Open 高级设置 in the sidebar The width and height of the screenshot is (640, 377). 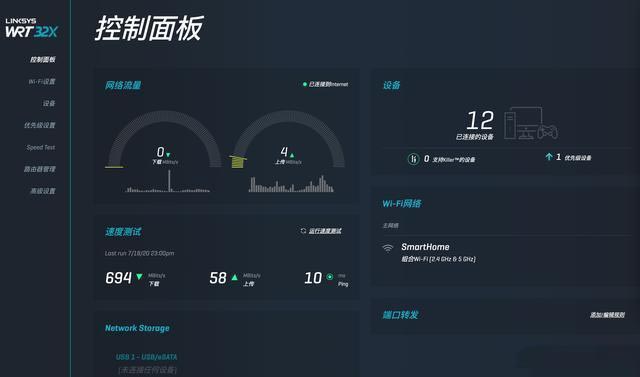43,191
